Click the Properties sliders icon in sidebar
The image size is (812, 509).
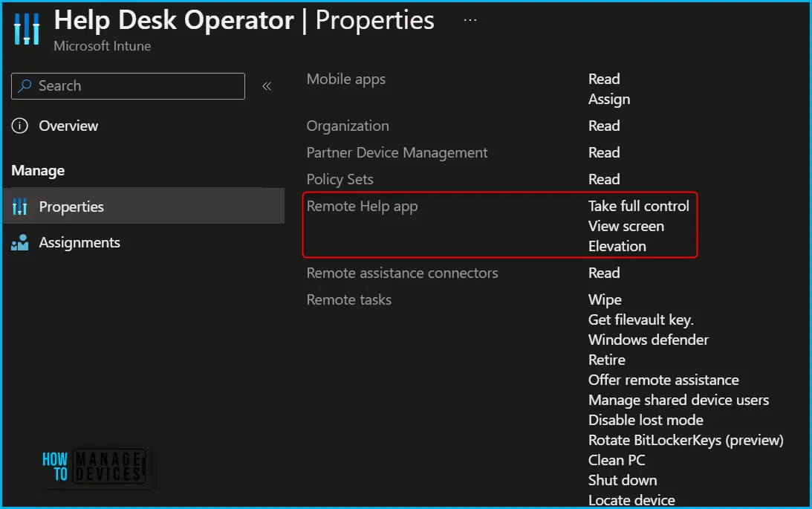pyautogui.click(x=19, y=207)
